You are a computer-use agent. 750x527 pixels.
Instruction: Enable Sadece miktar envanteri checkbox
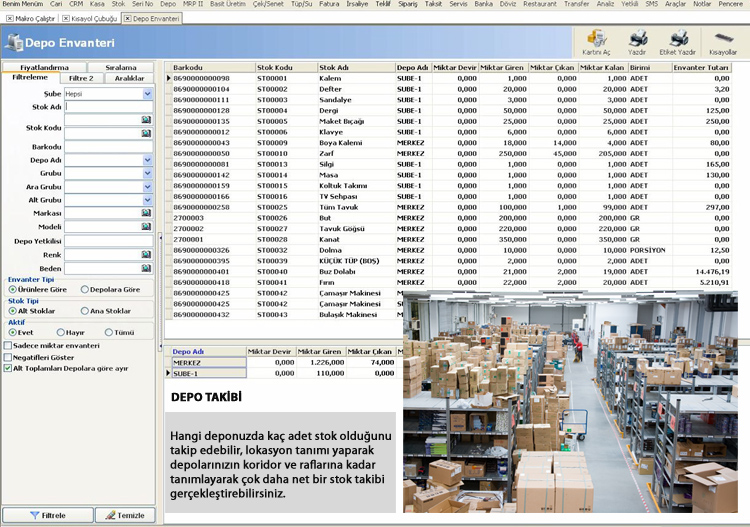coord(9,345)
